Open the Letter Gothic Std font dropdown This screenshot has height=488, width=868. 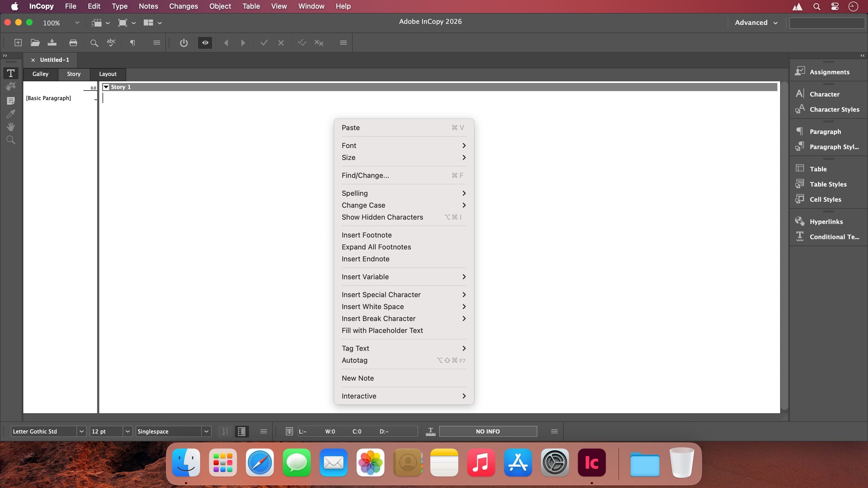tap(81, 431)
